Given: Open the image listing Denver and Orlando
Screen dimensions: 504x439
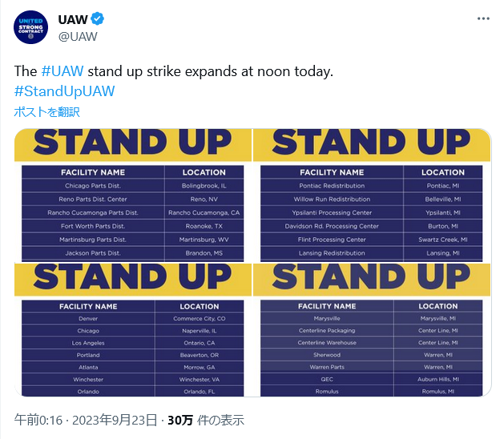Looking at the screenshot, I should (x=133, y=330).
